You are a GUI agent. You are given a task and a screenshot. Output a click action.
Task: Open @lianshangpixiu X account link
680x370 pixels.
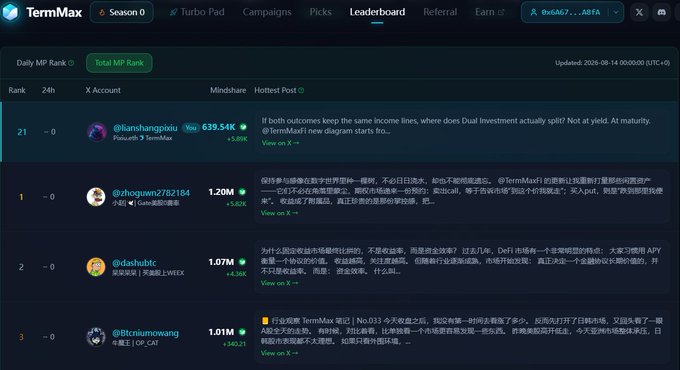(x=145, y=128)
